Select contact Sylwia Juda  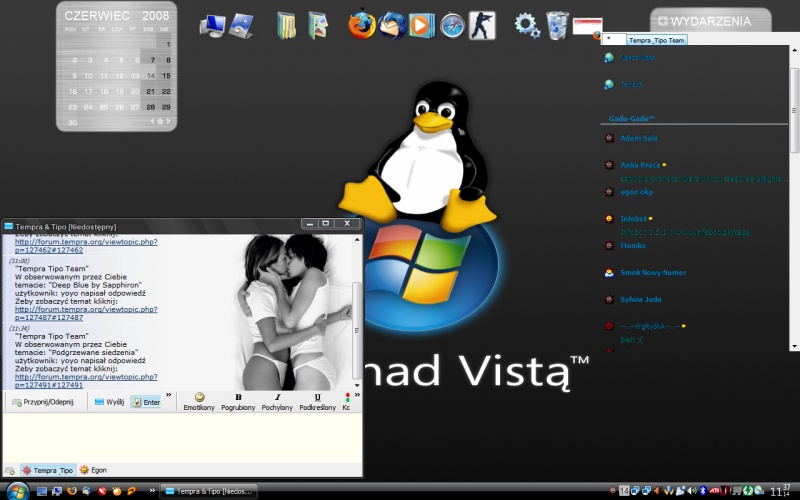(640, 299)
